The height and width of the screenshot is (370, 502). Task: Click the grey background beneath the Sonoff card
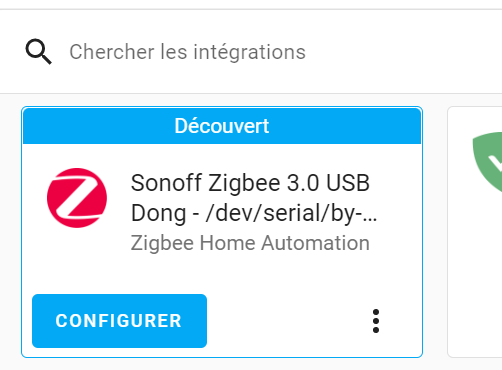coord(222,364)
